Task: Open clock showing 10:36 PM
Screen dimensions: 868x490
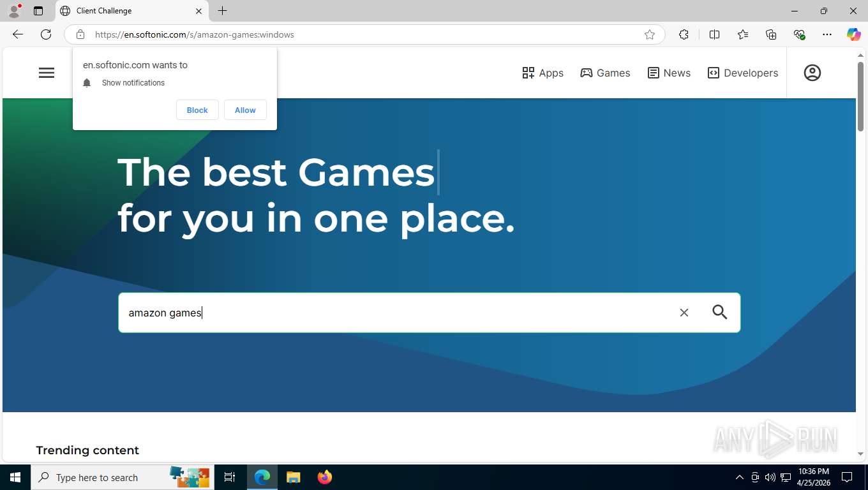Action: click(814, 477)
